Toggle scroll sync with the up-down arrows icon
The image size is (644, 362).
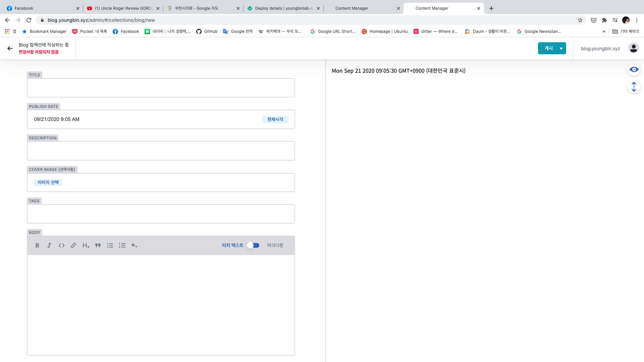pyautogui.click(x=634, y=87)
